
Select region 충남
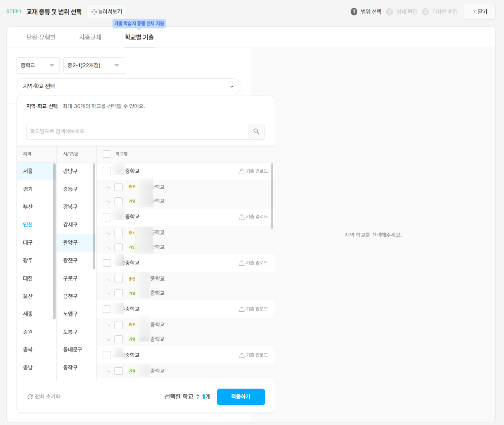coord(35,367)
